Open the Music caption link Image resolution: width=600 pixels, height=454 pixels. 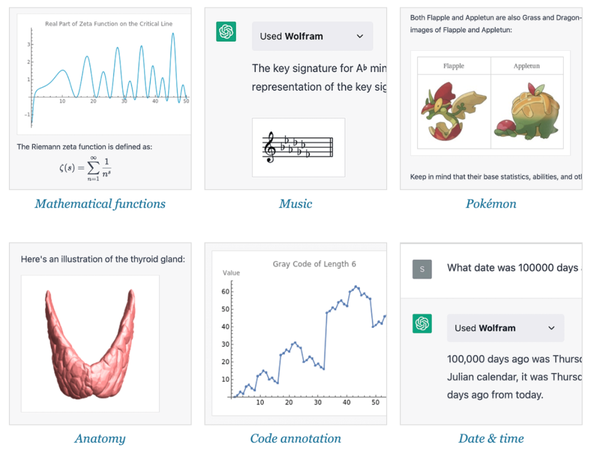[x=295, y=204]
